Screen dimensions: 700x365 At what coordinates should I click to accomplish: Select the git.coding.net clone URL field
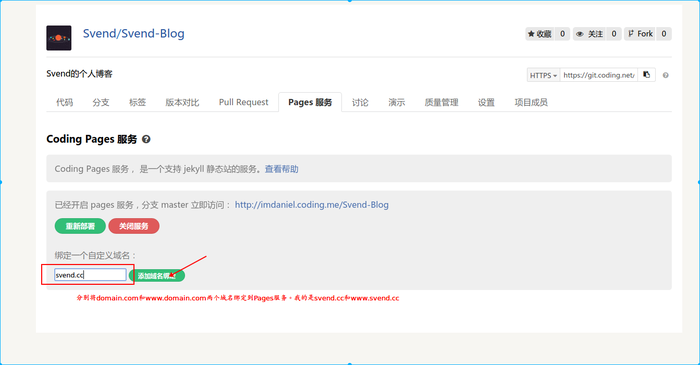(599, 75)
